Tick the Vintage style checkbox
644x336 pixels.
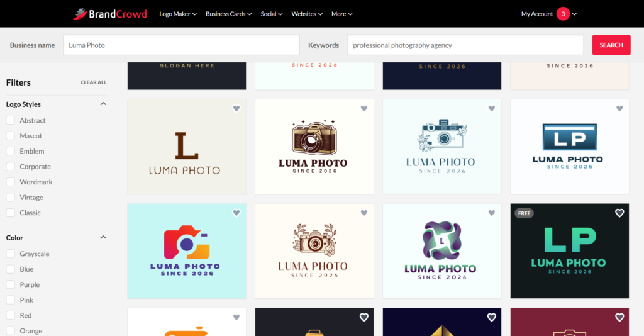pos(11,197)
